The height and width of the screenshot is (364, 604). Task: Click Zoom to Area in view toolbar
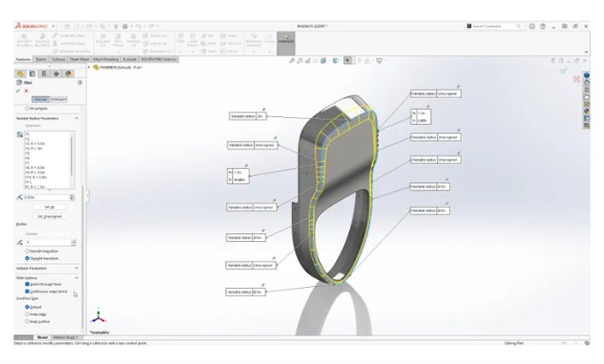[299, 61]
